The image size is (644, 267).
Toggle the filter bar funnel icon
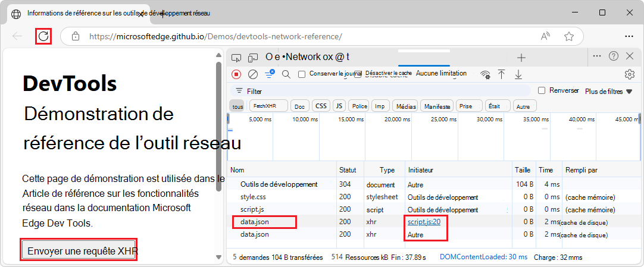click(270, 74)
